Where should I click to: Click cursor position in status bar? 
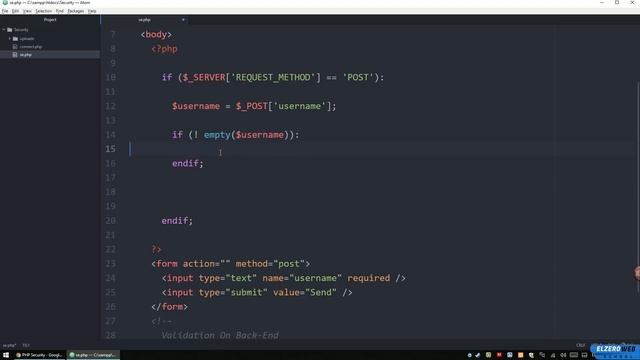26,345
